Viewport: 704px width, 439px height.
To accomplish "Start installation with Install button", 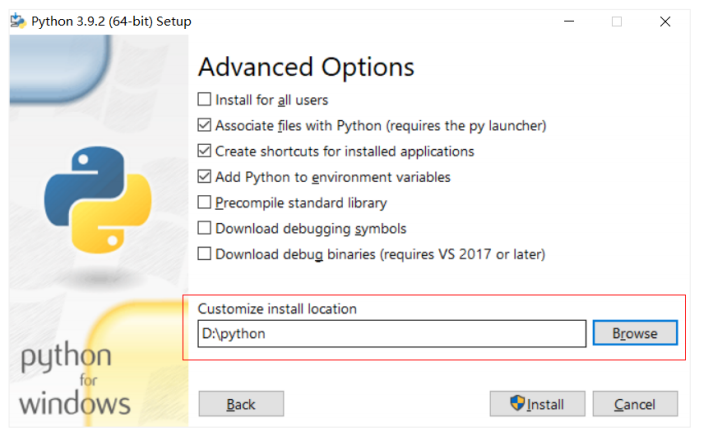I will coord(537,404).
